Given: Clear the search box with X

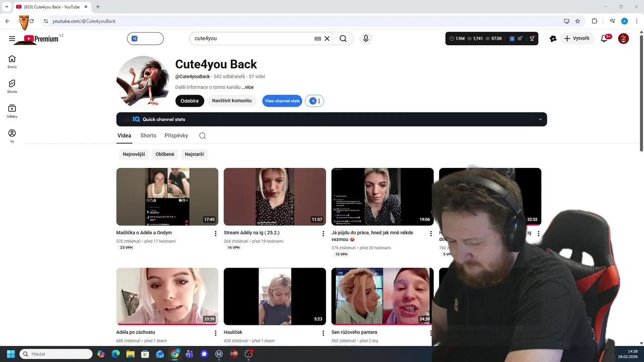Looking at the screenshot, I should (327, 38).
